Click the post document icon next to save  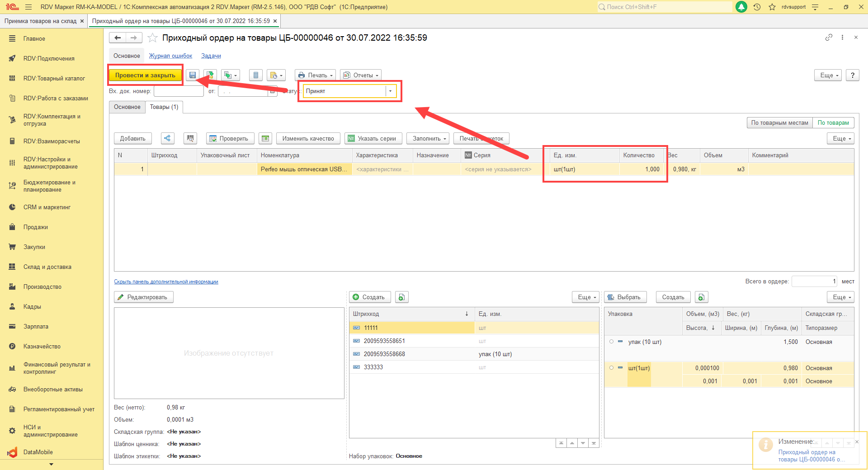(210, 75)
